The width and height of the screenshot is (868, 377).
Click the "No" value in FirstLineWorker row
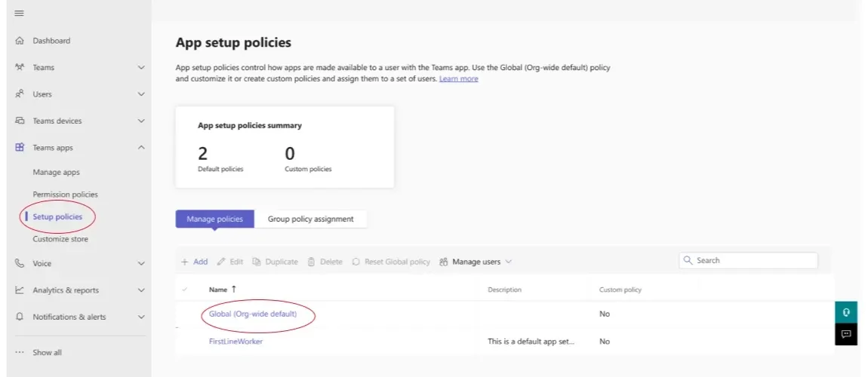605,341
